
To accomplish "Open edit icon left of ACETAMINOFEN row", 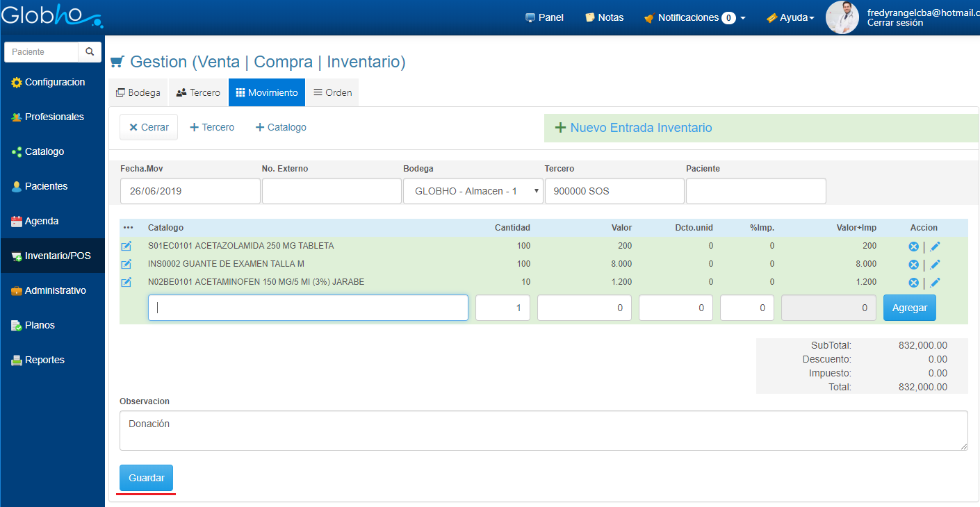I will 126,282.
